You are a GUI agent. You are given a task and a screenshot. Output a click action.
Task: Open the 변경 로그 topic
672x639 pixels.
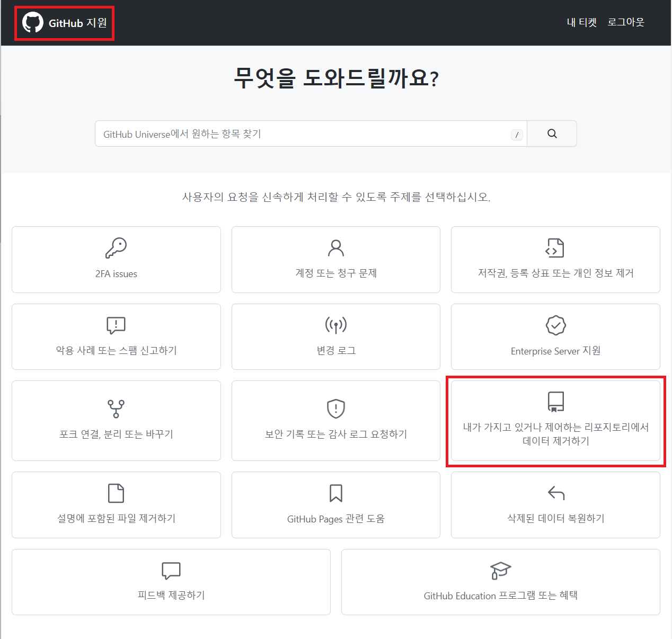[336, 336]
